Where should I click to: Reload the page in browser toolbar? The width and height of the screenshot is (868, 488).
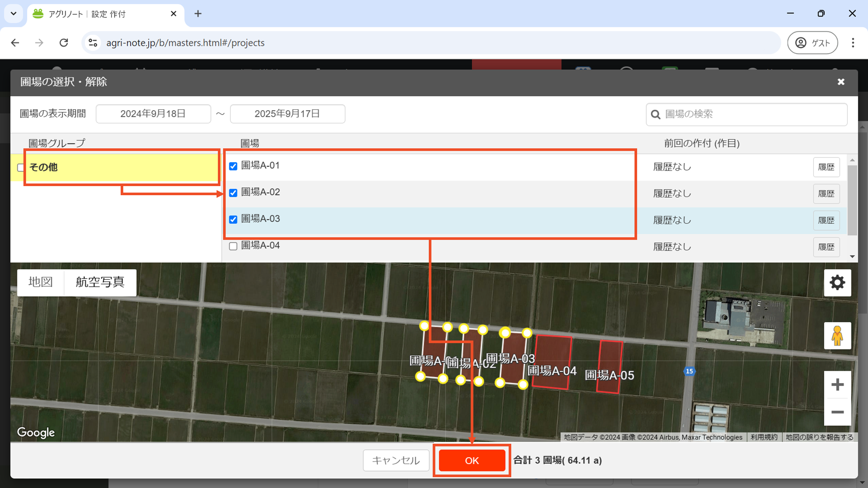tap(64, 43)
